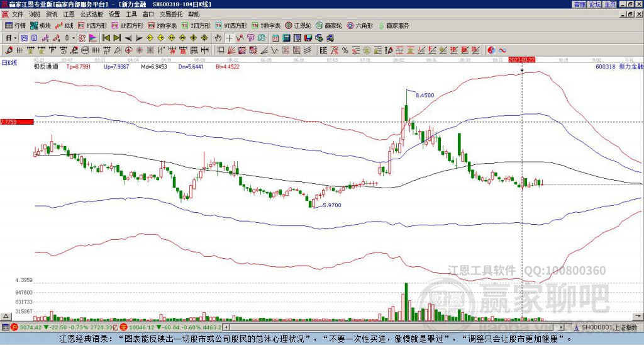Open the 9P四方形 tool
Image resolution: width=644 pixels, height=345 pixels.
(x=127, y=25)
